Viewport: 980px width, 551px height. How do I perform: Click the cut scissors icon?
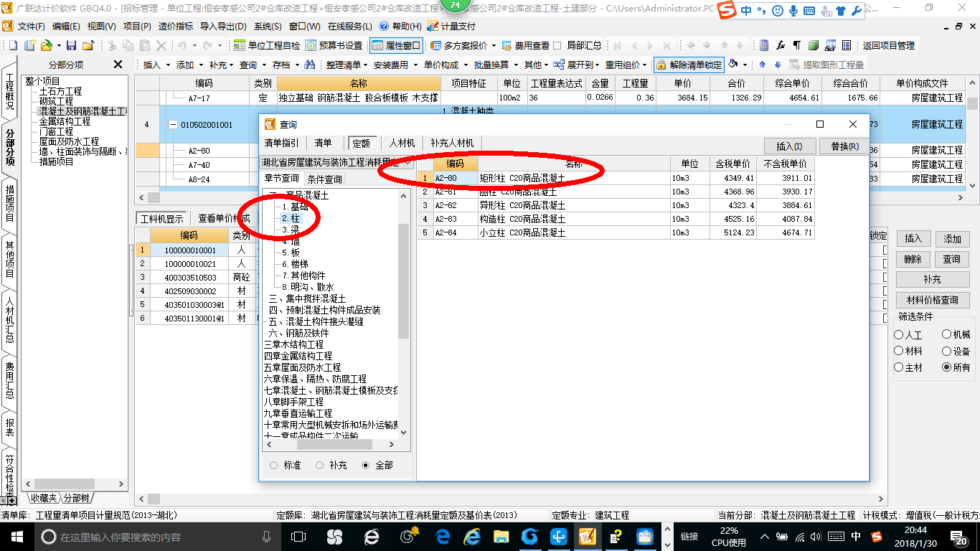(x=112, y=45)
